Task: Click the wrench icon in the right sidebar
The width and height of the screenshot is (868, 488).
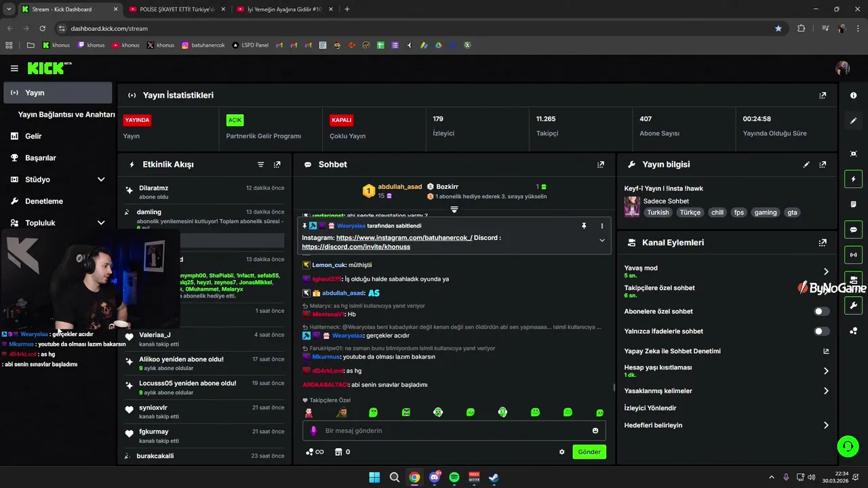Action: pyautogui.click(x=853, y=306)
